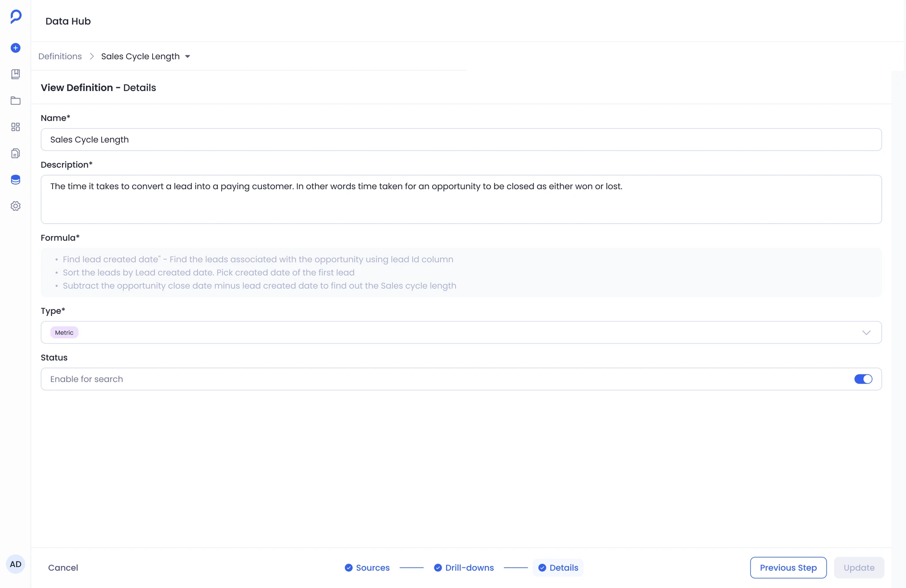Go to the Drill-downs step

[x=464, y=568]
